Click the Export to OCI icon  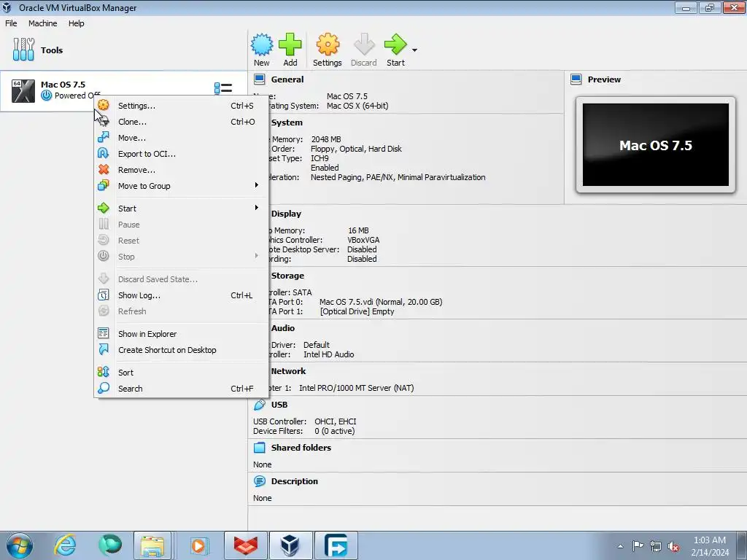(x=104, y=153)
